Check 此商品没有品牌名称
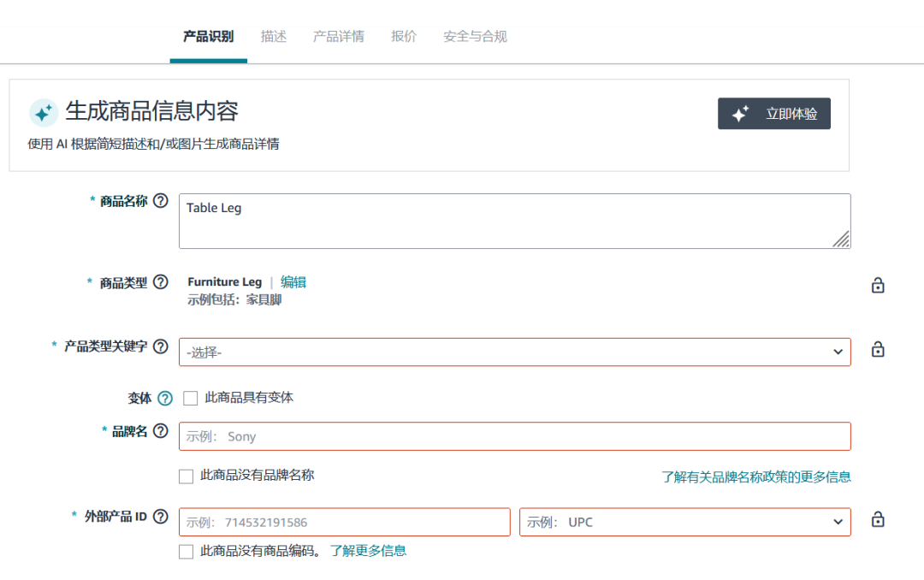The height and width of the screenshot is (580, 924). (x=186, y=476)
